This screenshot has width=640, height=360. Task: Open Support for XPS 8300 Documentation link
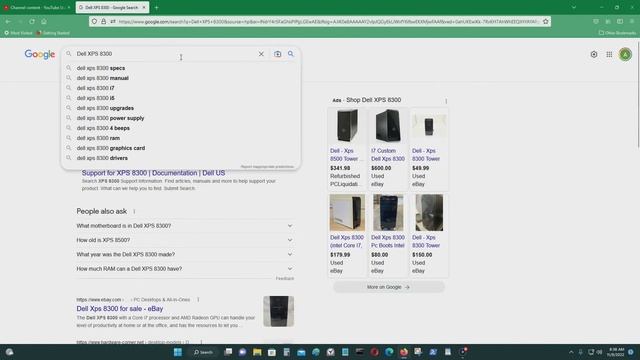(x=153, y=173)
